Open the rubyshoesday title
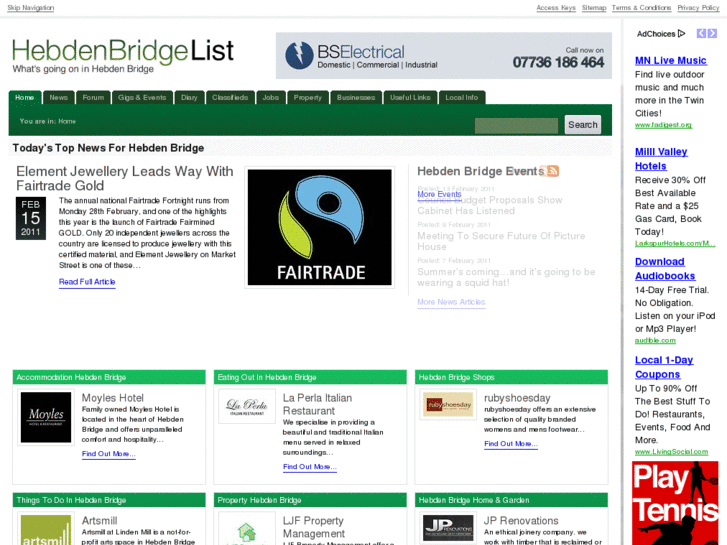 (x=517, y=398)
